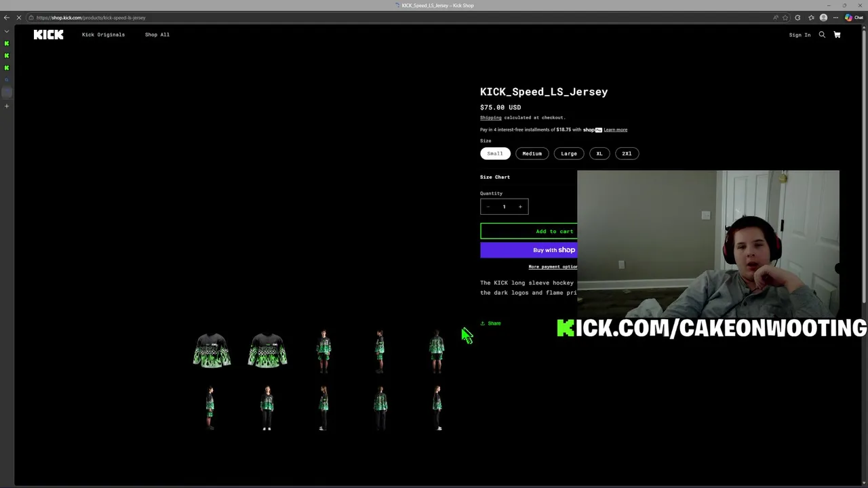Click the page vertical scrollbar

[865, 166]
